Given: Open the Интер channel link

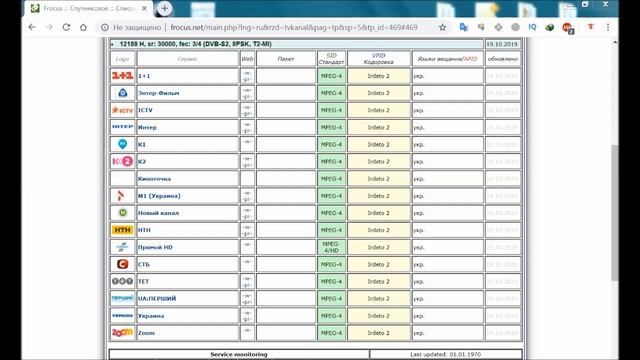Looking at the screenshot, I should (147, 127).
